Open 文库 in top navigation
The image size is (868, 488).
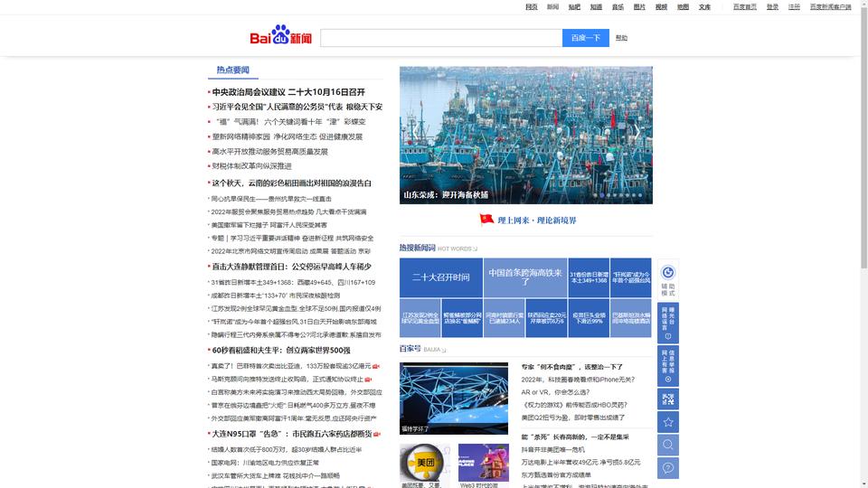click(x=704, y=7)
